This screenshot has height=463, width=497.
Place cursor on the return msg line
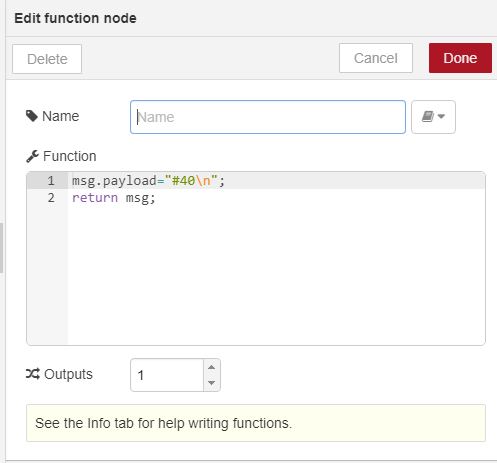click(114, 198)
